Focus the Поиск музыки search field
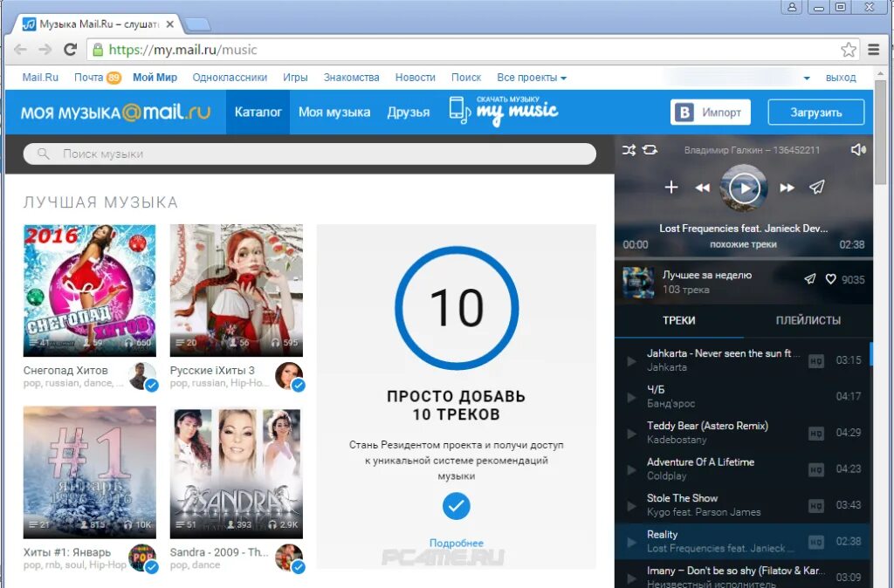The height and width of the screenshot is (588, 894). tap(310, 154)
